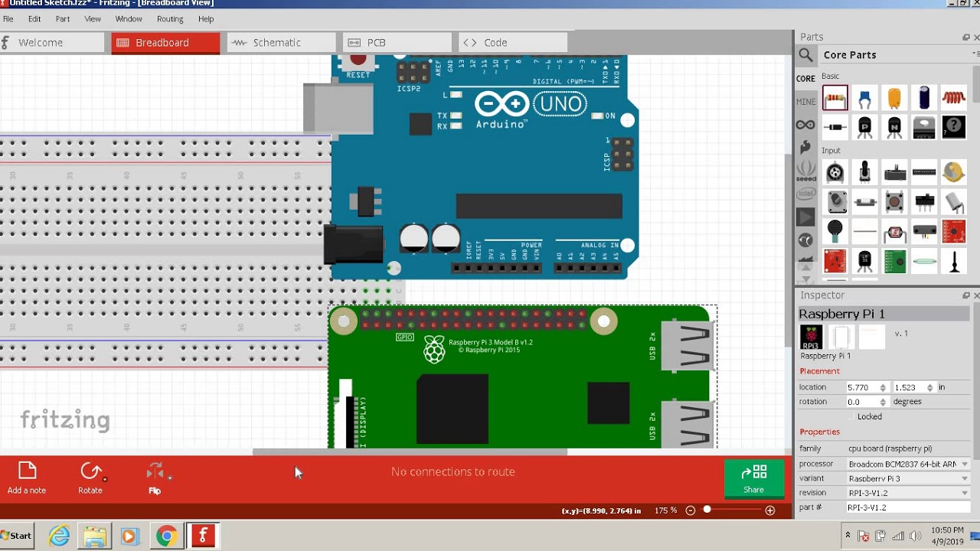
Task: Adjust the location Y value stepper
Action: pos(929,387)
